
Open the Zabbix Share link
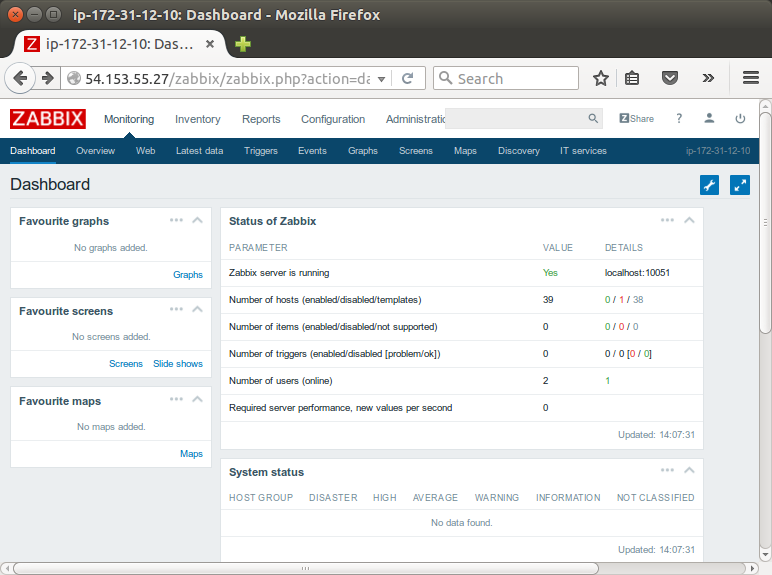pyautogui.click(x=636, y=119)
